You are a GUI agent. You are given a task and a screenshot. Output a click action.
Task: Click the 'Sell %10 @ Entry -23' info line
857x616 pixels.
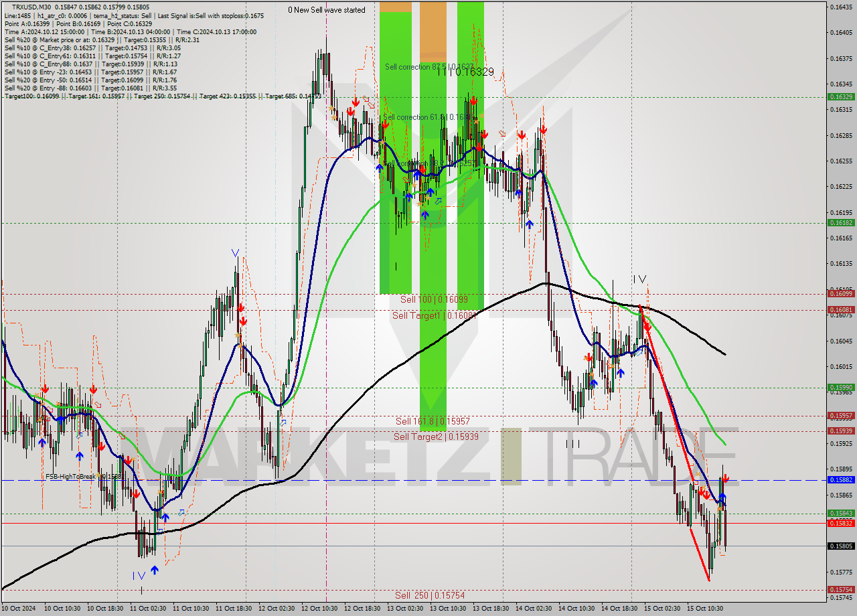90,72
